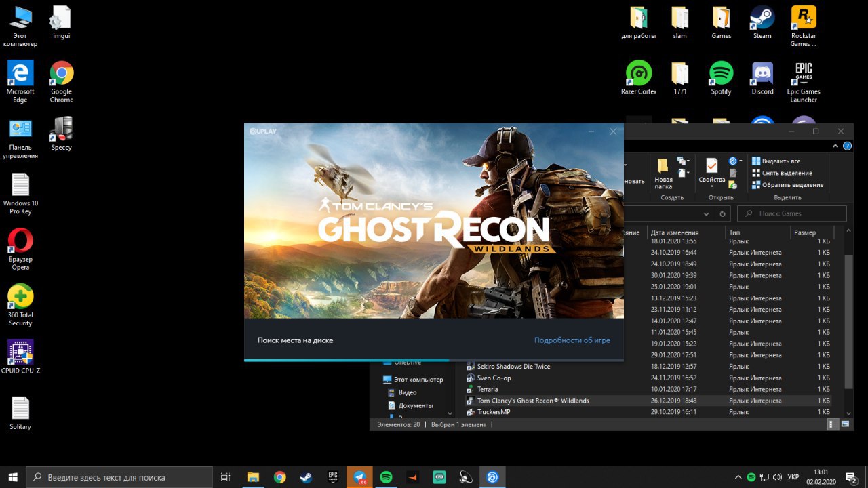Screen dimensions: 868x488
Task: Open the slam desktop folder
Action: click(679, 22)
